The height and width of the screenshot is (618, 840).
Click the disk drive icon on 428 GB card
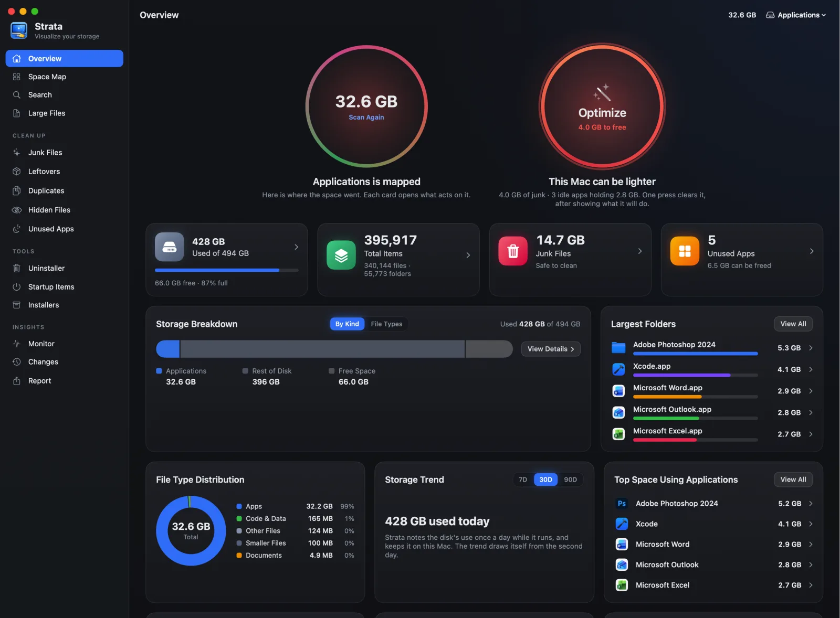170,247
